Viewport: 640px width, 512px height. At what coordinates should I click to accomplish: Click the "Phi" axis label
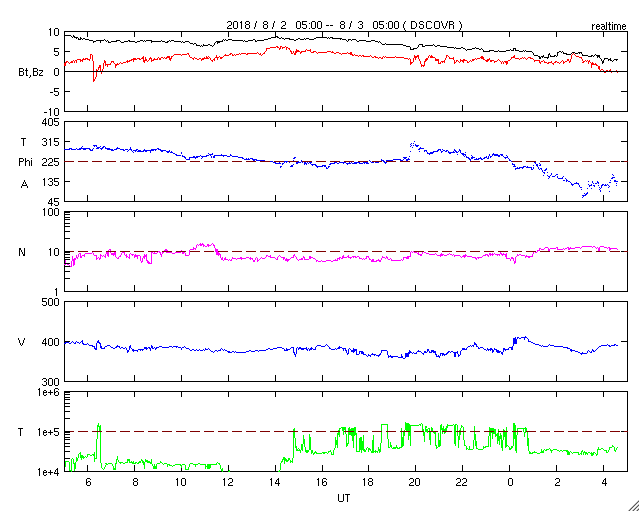pos(25,163)
